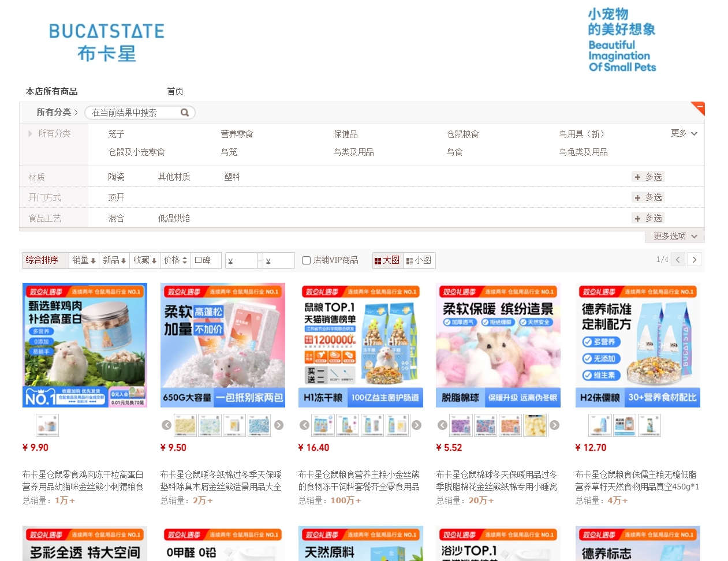Expand 更多 categories dropdown
The width and height of the screenshot is (728, 561).
684,133
